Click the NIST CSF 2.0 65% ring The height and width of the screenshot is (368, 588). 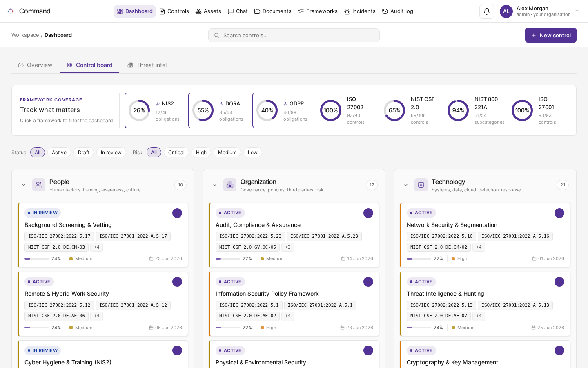[x=394, y=110]
